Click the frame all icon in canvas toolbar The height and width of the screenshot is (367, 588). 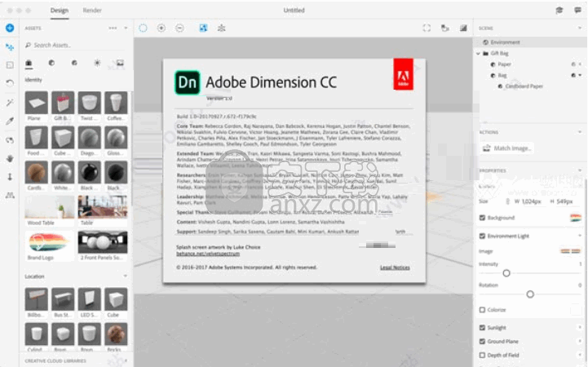coord(427,28)
